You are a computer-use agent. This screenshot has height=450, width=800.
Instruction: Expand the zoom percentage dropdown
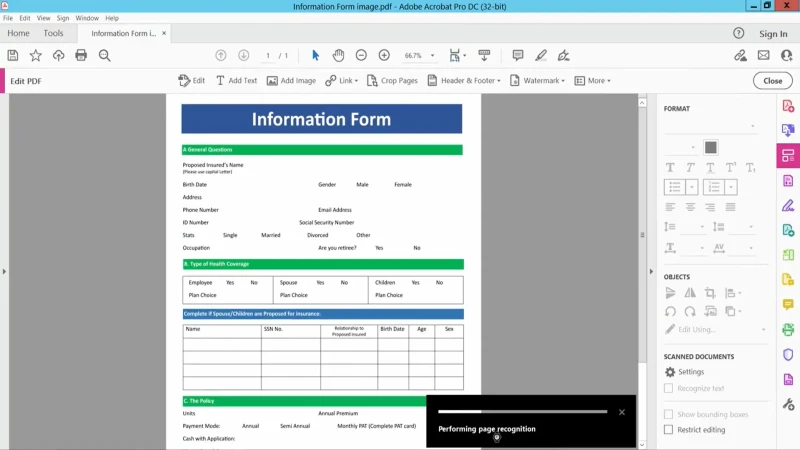[x=433, y=55]
